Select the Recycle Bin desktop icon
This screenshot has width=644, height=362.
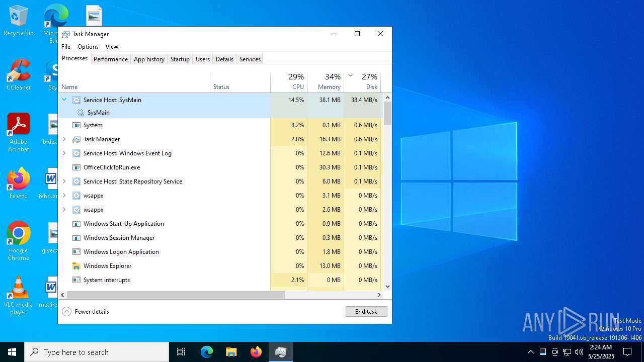click(19, 21)
